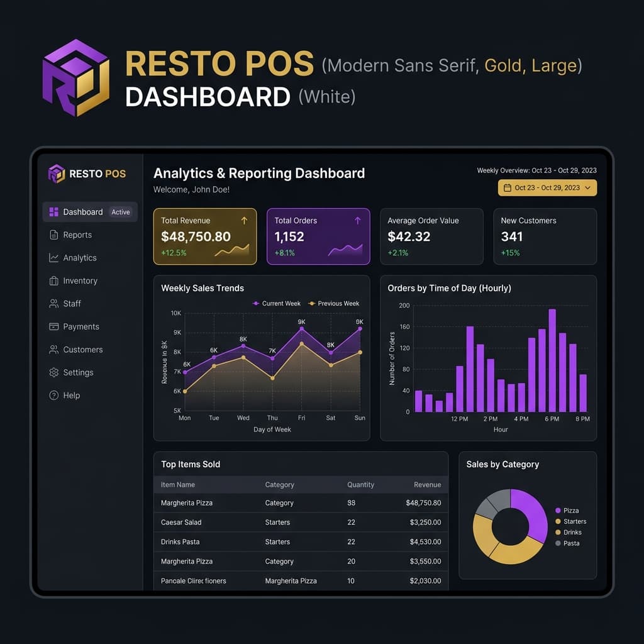Open the Dashboard menu item
This screenshot has height=644, width=644.
[x=90, y=212]
